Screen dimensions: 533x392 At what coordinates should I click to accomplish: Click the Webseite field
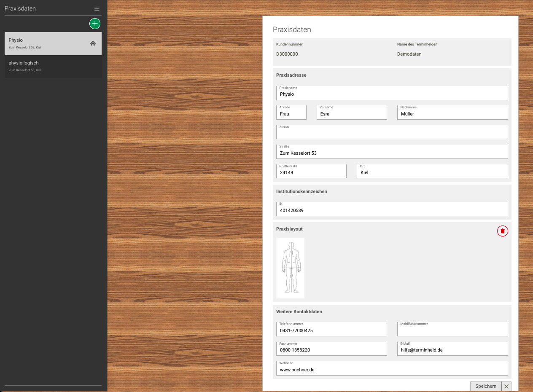coord(392,369)
